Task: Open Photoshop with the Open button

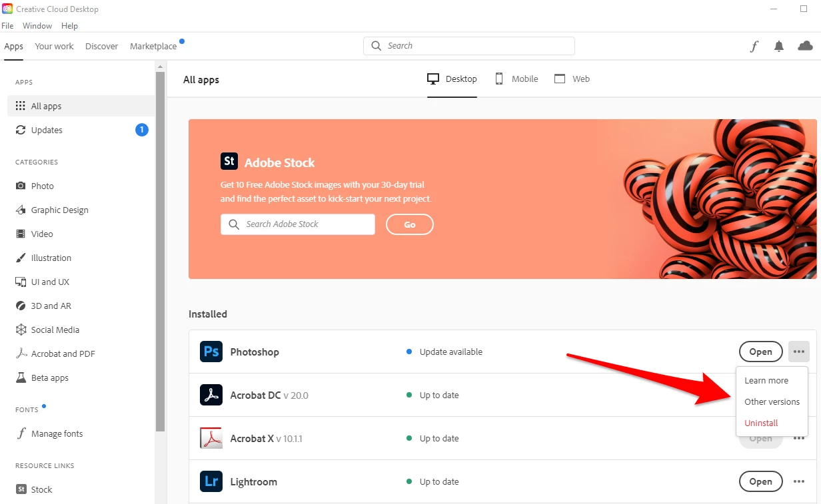Action: click(760, 352)
